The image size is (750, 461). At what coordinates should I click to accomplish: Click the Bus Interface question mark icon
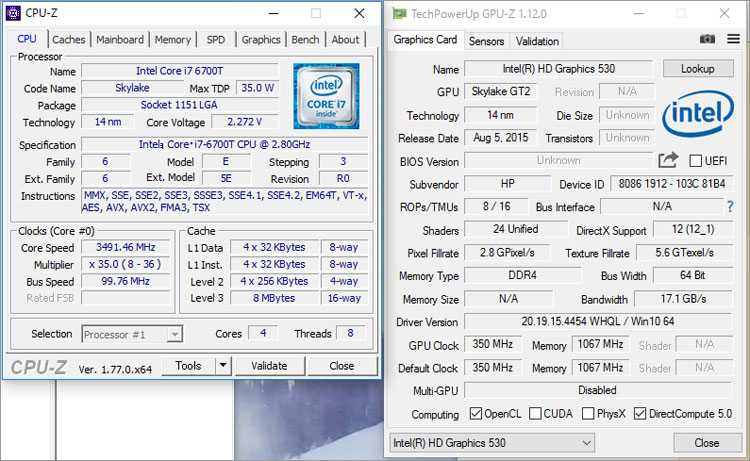click(730, 207)
